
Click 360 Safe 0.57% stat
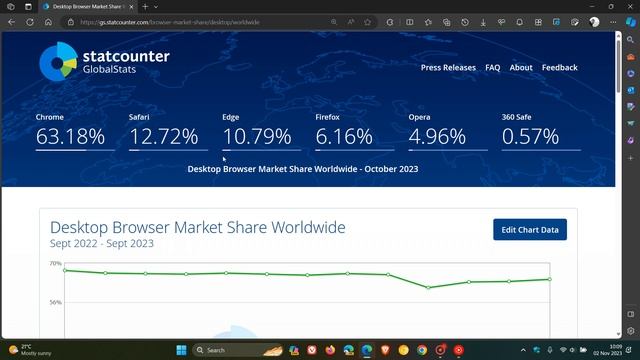(x=541, y=131)
